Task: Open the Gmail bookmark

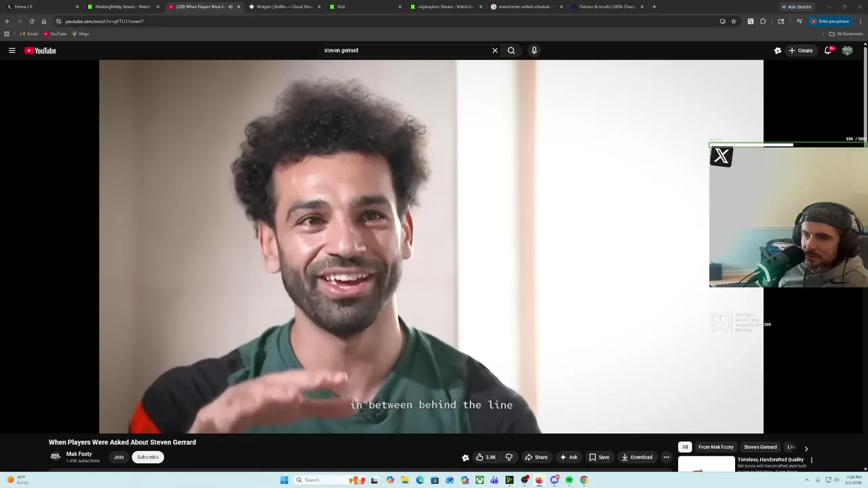Action: tap(28, 34)
